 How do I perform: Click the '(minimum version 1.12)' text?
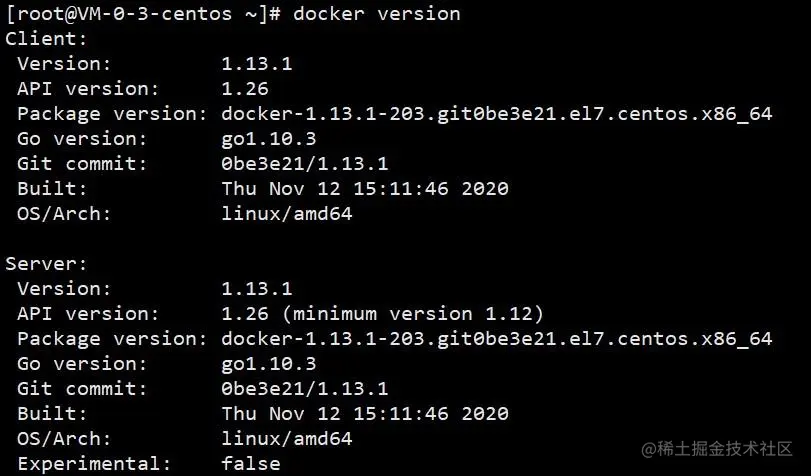418,314
